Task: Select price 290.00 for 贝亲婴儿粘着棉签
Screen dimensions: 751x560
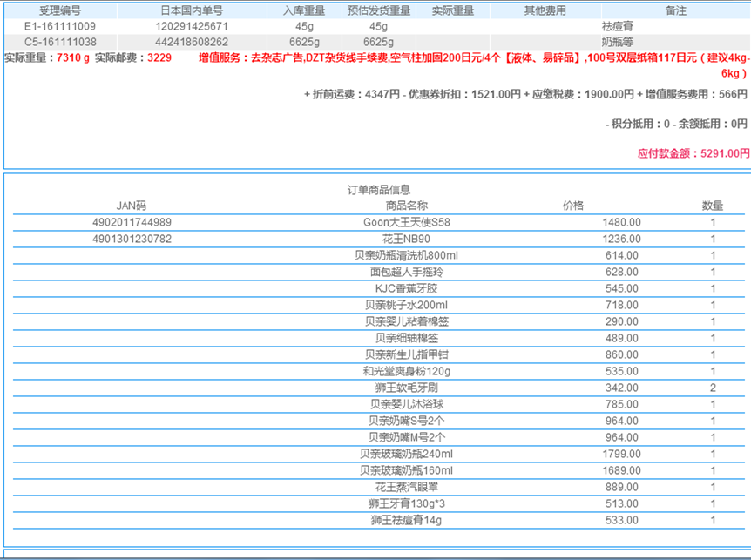Action: (622, 321)
